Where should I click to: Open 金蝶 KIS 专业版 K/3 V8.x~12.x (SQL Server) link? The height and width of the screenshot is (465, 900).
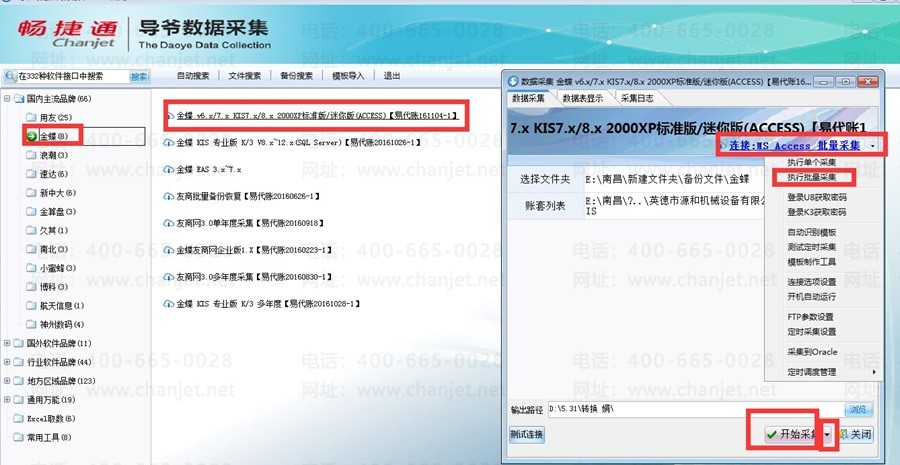point(298,142)
